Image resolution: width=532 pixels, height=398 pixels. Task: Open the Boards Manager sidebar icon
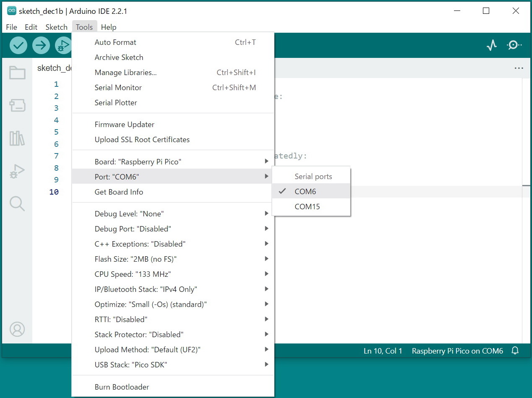(17, 105)
